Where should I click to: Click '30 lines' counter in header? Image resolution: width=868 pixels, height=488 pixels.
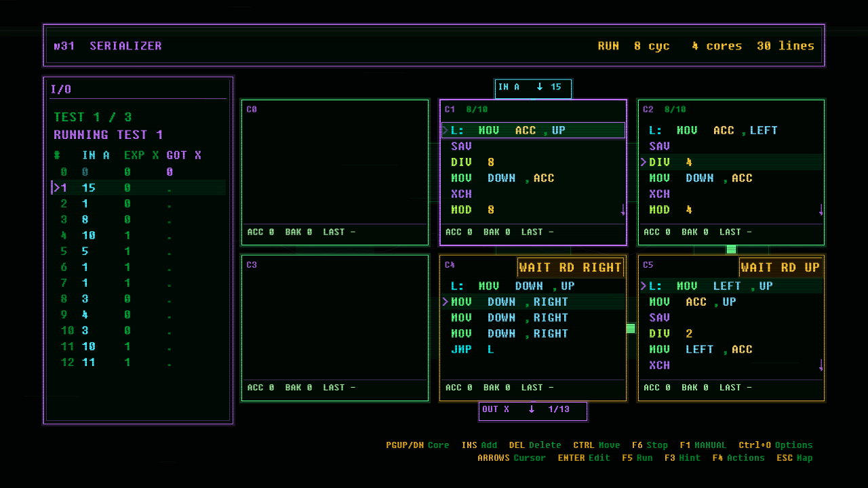[x=785, y=46]
